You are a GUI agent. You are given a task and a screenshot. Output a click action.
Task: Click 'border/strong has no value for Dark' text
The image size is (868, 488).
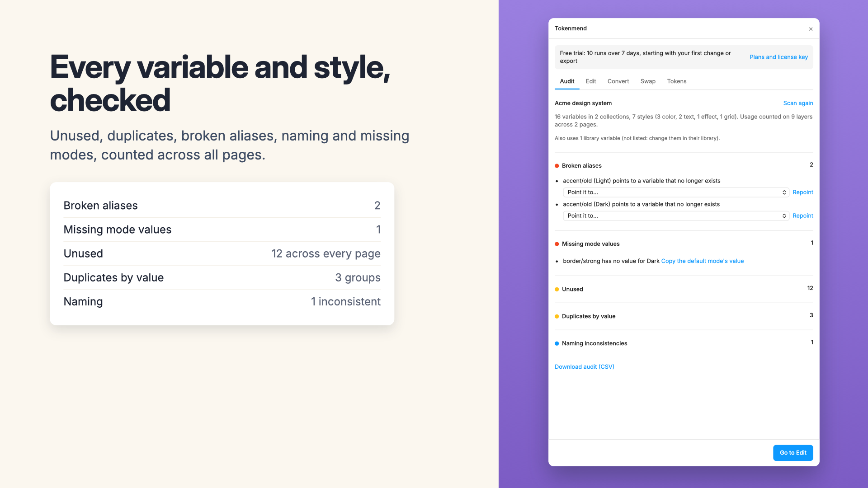pyautogui.click(x=611, y=261)
